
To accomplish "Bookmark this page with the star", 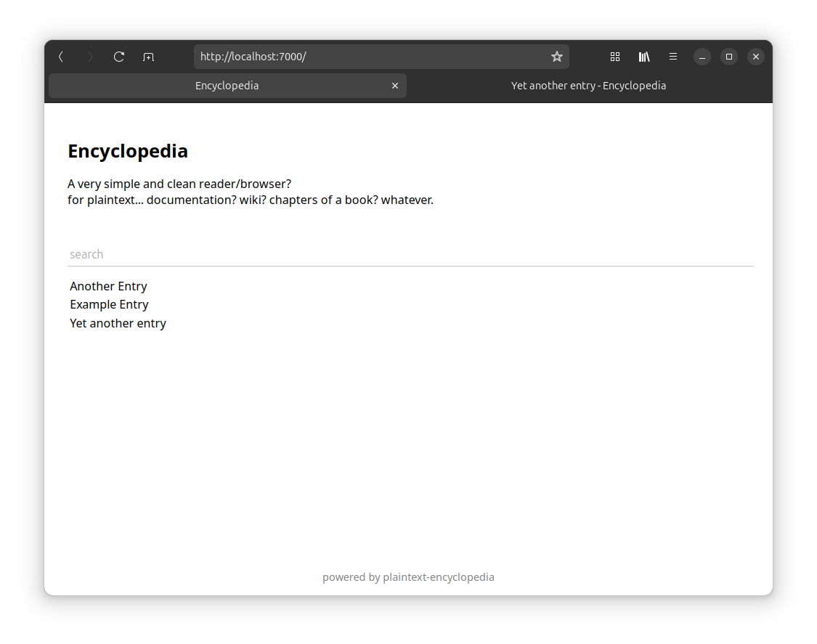I will tap(557, 57).
